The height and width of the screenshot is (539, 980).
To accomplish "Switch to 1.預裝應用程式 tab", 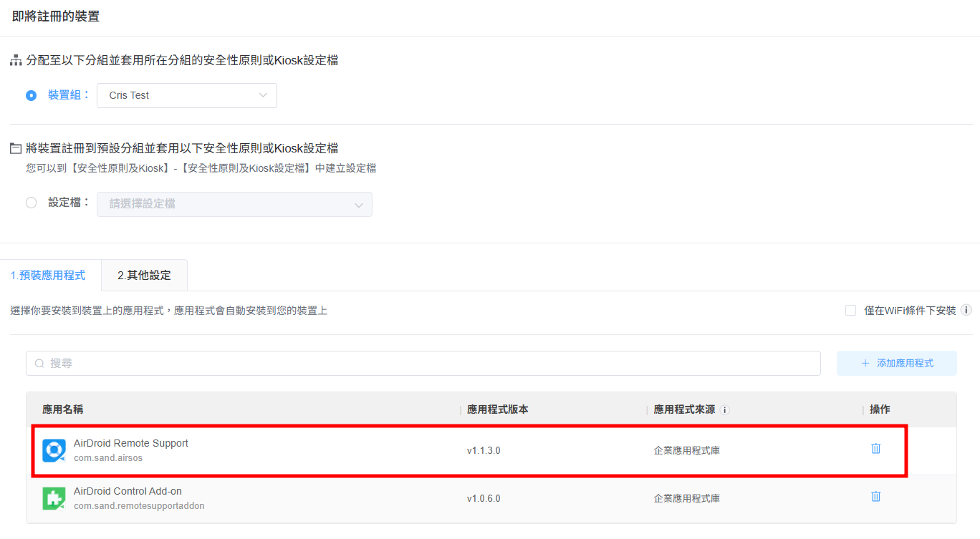I will click(48, 276).
